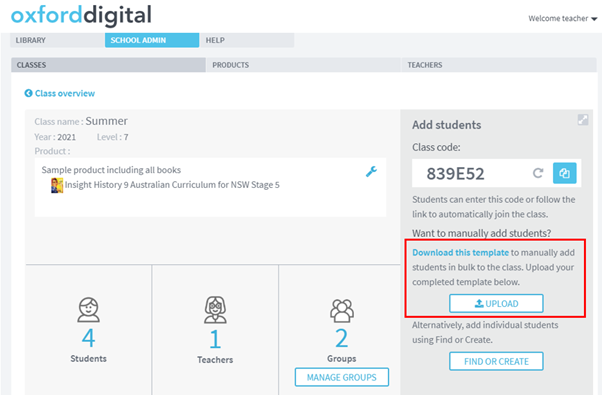
Task: Click the Groups people icon
Action: 342,310
